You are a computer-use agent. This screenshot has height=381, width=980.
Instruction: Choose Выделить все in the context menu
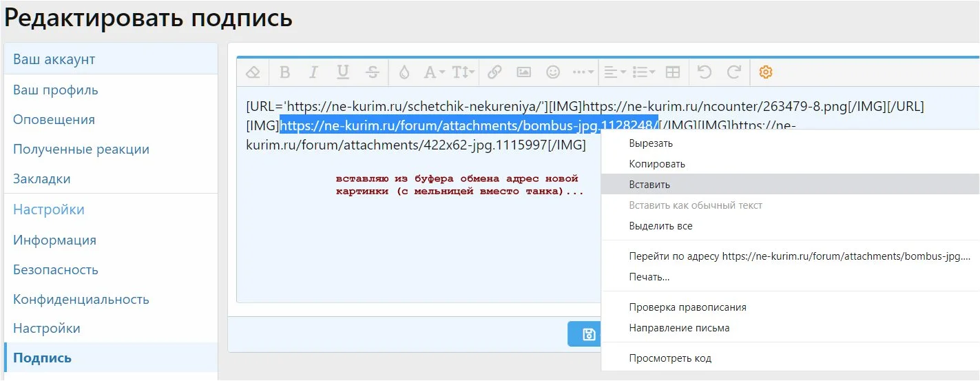(x=791, y=226)
